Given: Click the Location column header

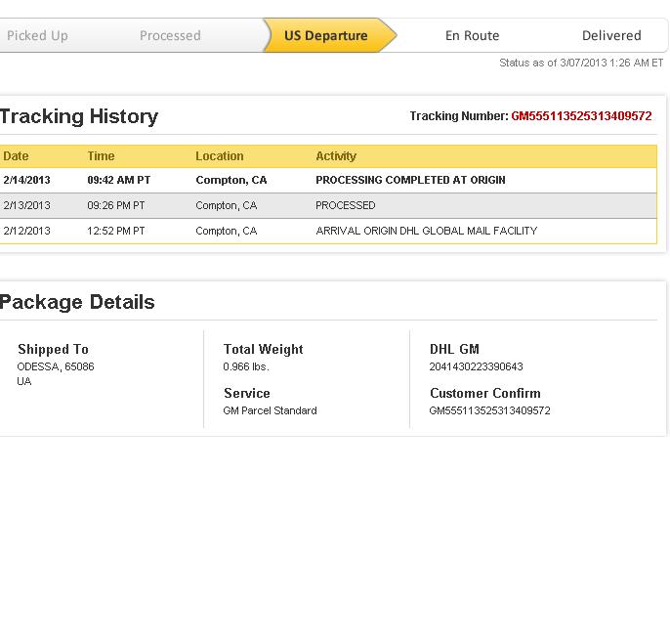Looking at the screenshot, I should pyautogui.click(x=220, y=156).
